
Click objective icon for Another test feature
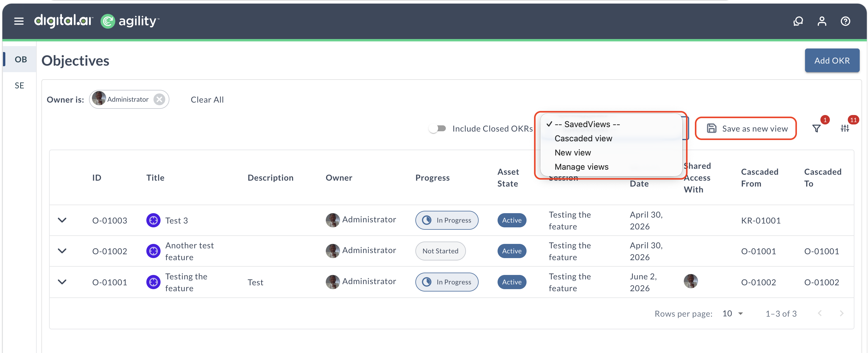click(x=153, y=251)
